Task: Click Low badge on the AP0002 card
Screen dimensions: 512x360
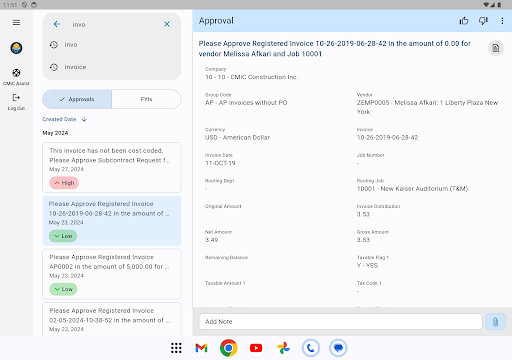Action: click(63, 289)
